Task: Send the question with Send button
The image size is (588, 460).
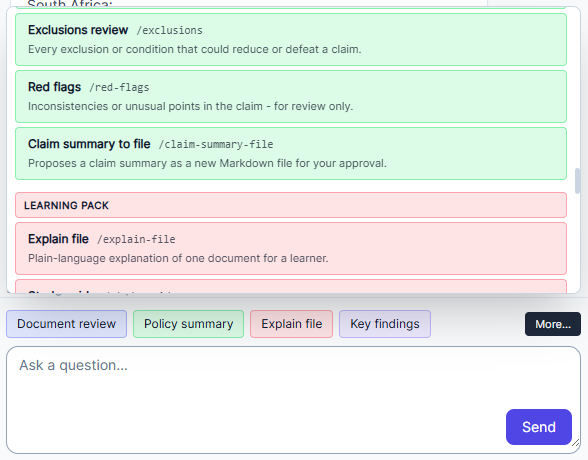Action: click(538, 427)
